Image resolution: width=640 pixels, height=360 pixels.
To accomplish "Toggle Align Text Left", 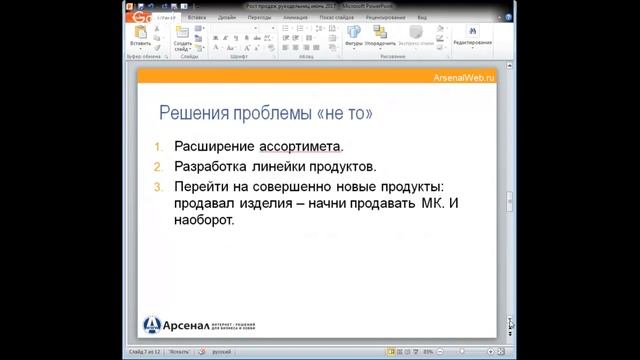I will click(x=285, y=48).
